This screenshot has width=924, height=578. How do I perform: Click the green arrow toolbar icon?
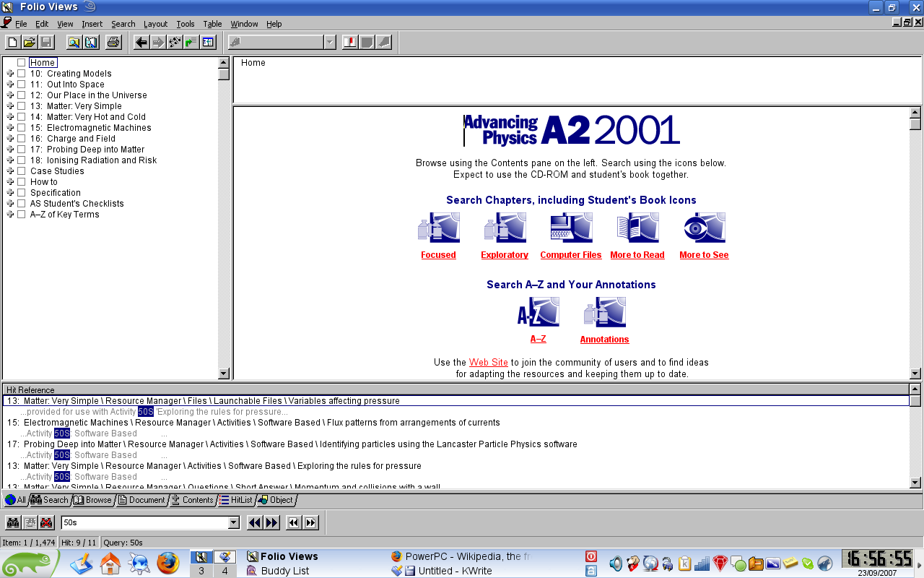[191, 42]
